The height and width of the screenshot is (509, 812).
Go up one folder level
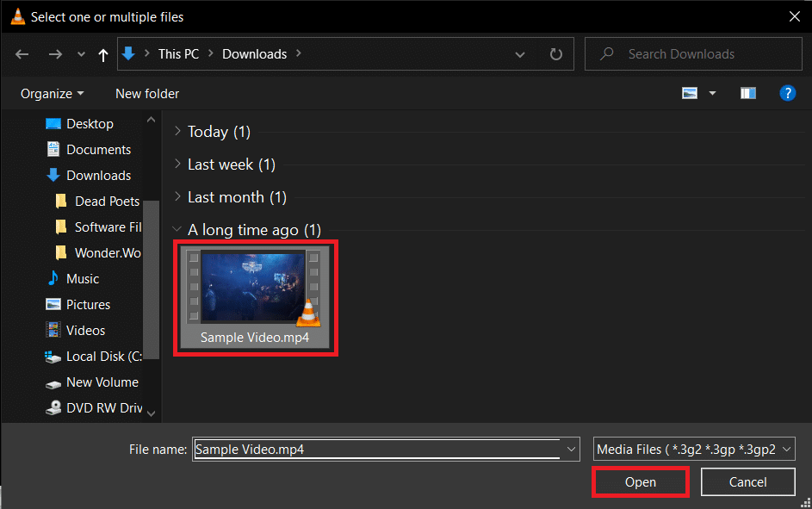102,53
